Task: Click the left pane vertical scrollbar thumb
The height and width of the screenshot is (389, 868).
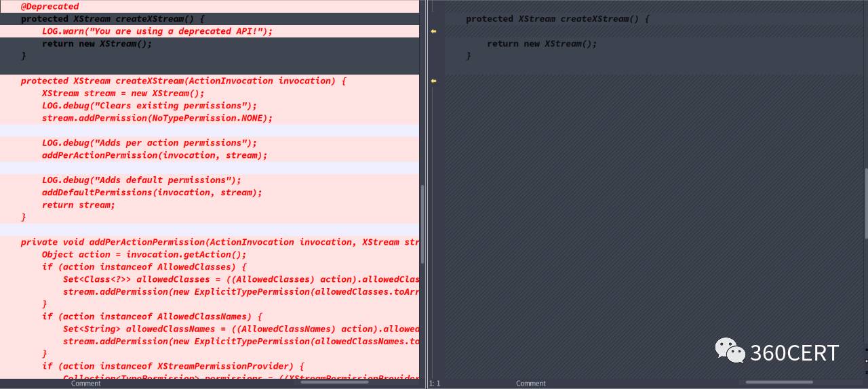Action: (x=422, y=224)
